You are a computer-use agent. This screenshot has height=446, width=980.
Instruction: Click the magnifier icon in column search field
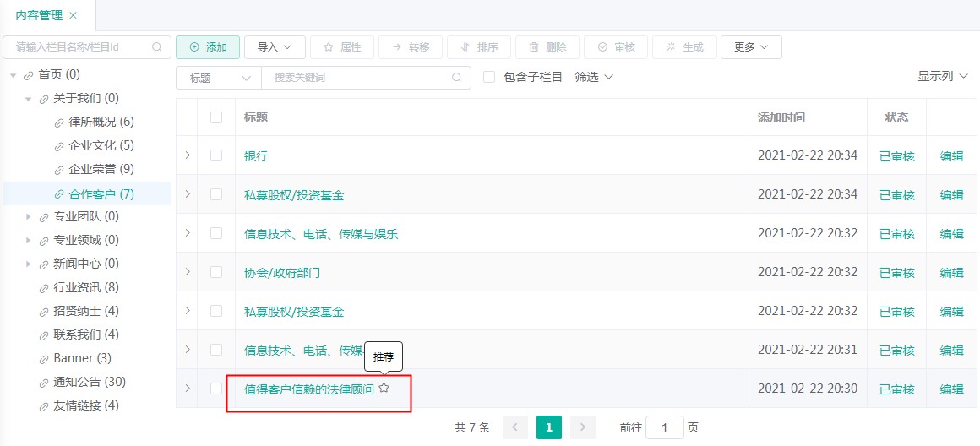click(x=157, y=47)
